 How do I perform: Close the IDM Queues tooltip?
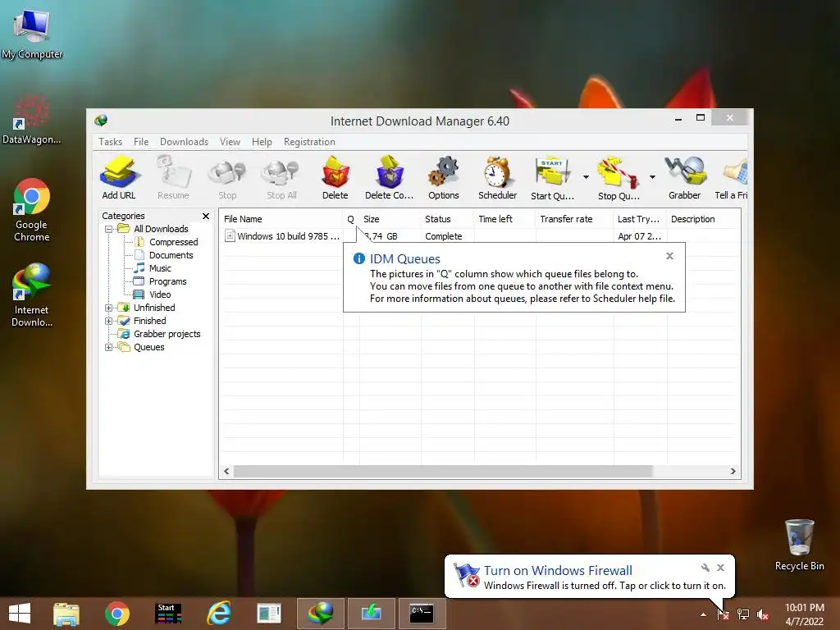pos(669,256)
